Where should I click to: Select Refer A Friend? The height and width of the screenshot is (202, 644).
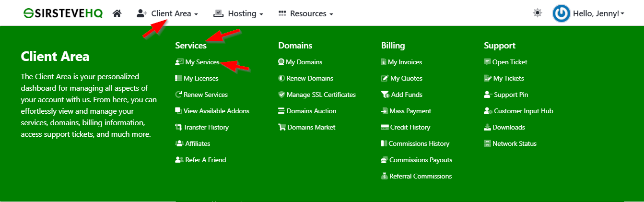[206, 160]
